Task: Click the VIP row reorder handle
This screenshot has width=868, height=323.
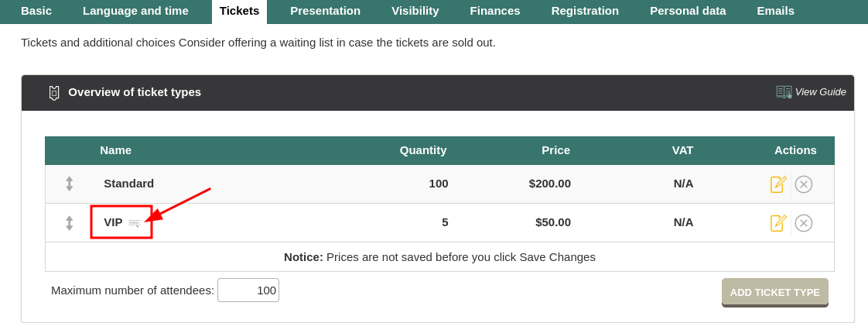Action: 70,223
